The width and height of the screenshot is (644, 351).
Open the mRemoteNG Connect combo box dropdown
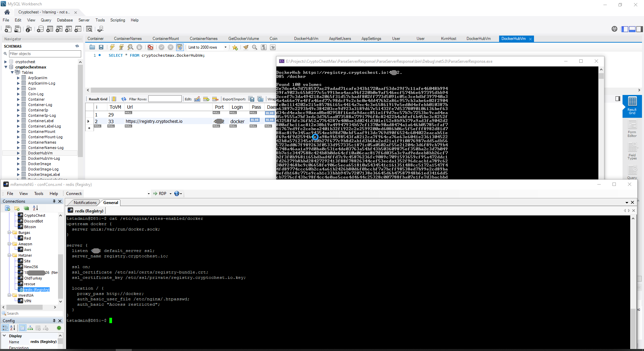pyautogui.click(x=149, y=194)
